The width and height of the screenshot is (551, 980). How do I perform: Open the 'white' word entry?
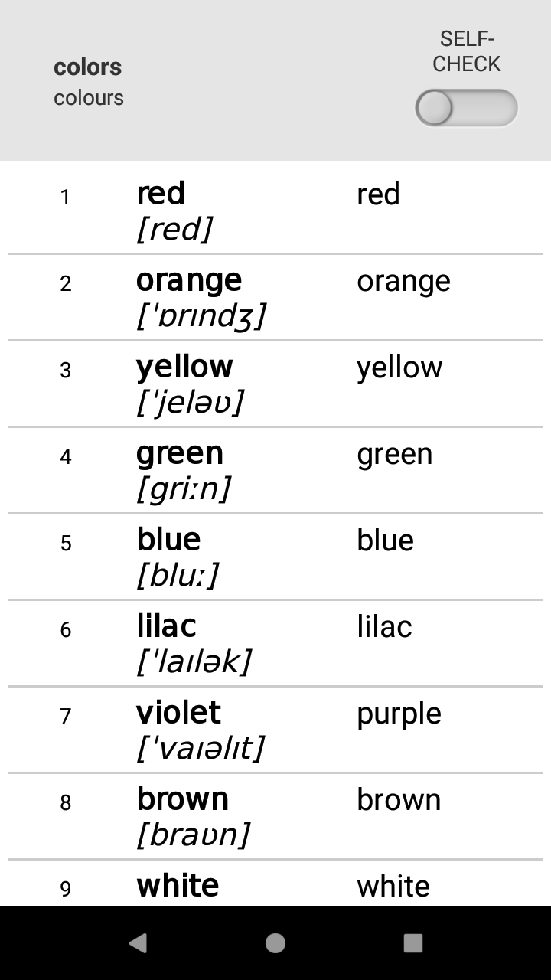[178, 886]
